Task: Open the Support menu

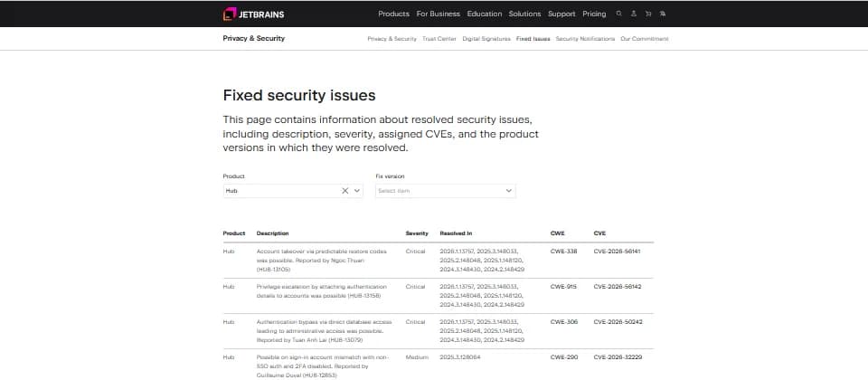Action: click(x=561, y=14)
